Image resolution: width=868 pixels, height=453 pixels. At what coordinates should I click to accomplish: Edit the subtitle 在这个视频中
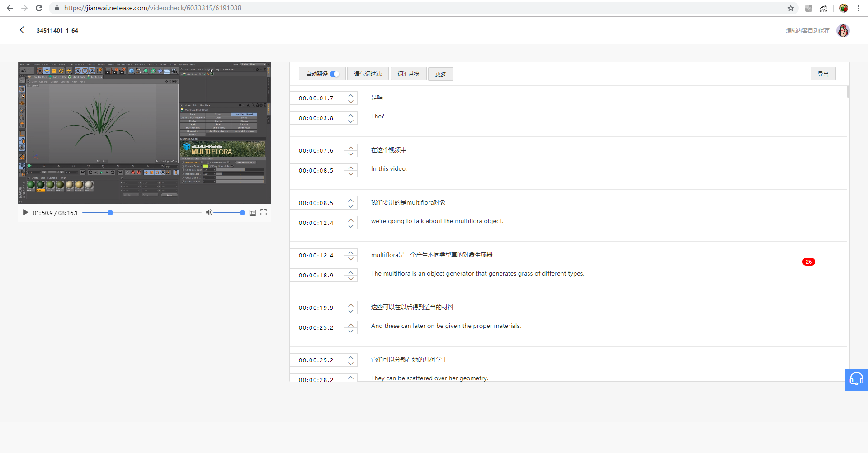389,150
